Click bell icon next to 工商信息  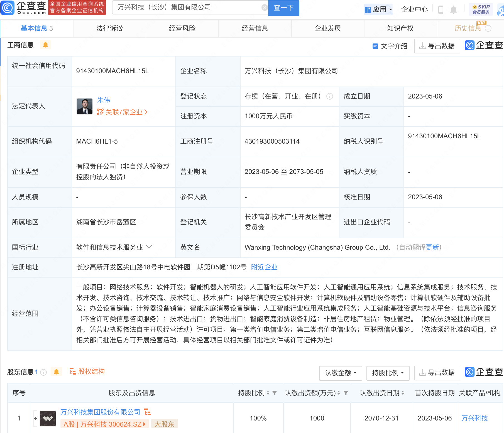(x=45, y=45)
